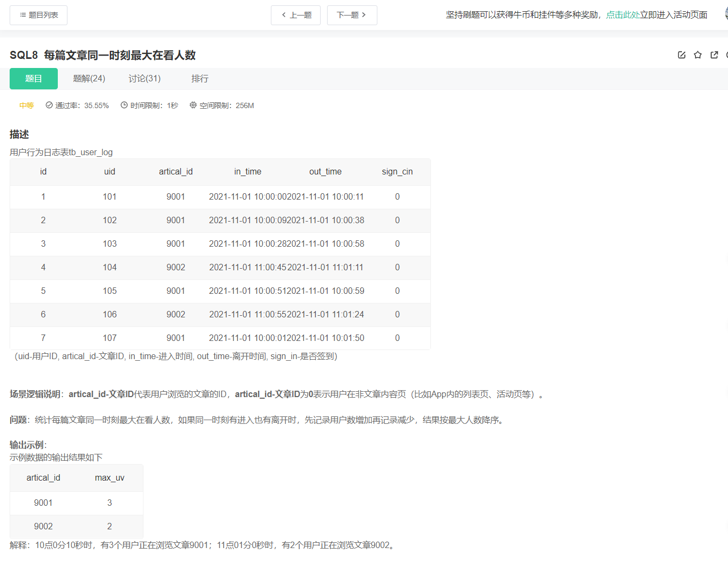This screenshot has width=728, height=570.
Task: Click the space limit chip icon
Action: pos(193,105)
